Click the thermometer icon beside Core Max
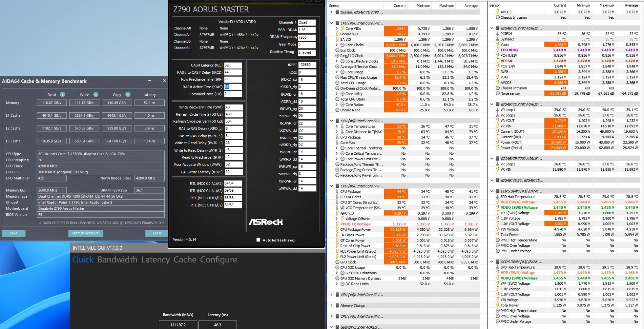 click(x=337, y=143)
